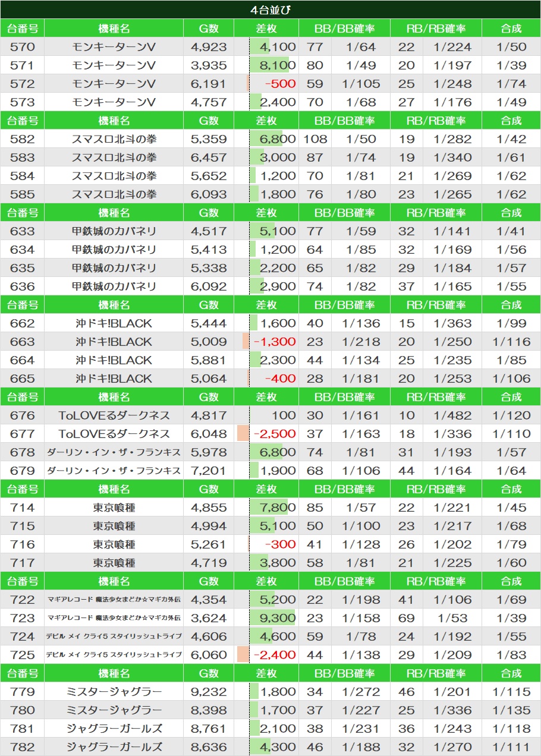Click machine number 781 cell
541x756 pixels.
pyautogui.click(x=23, y=729)
